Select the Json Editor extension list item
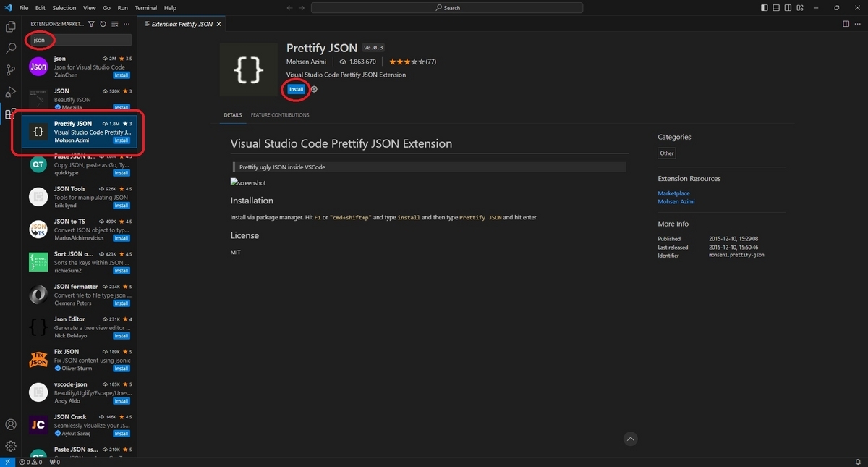The width and height of the screenshot is (868, 467). point(80,327)
